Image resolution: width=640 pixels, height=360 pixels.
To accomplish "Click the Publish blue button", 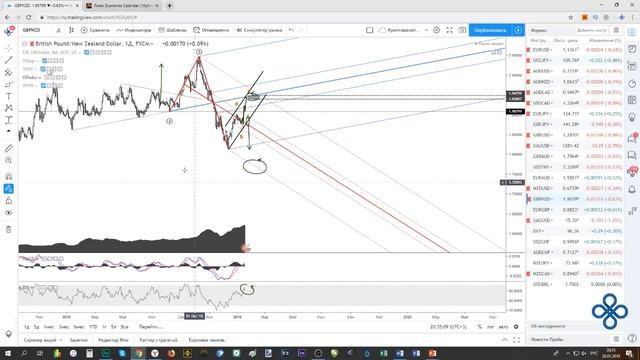I will click(x=490, y=30).
